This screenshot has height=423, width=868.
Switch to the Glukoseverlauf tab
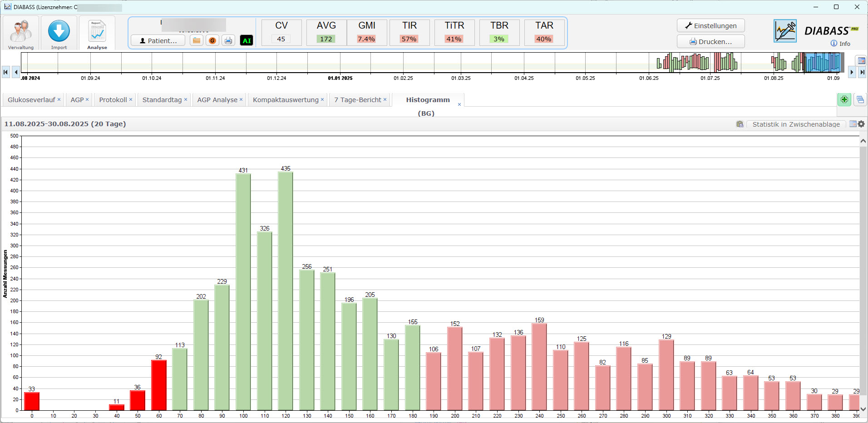tap(31, 100)
